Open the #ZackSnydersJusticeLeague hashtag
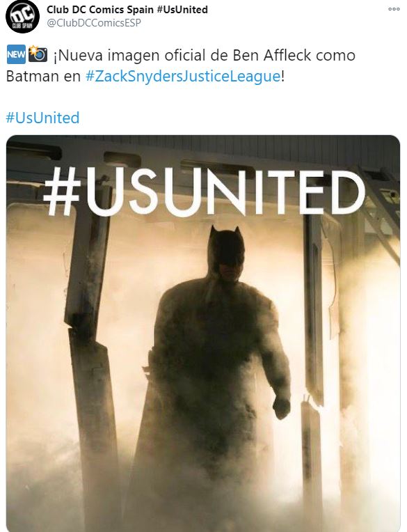The image size is (407, 532). coord(183,76)
